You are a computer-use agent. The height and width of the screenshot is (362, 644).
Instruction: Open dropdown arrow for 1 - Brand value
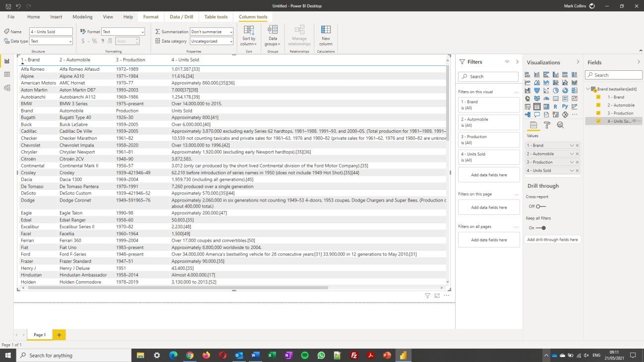pos(572,146)
